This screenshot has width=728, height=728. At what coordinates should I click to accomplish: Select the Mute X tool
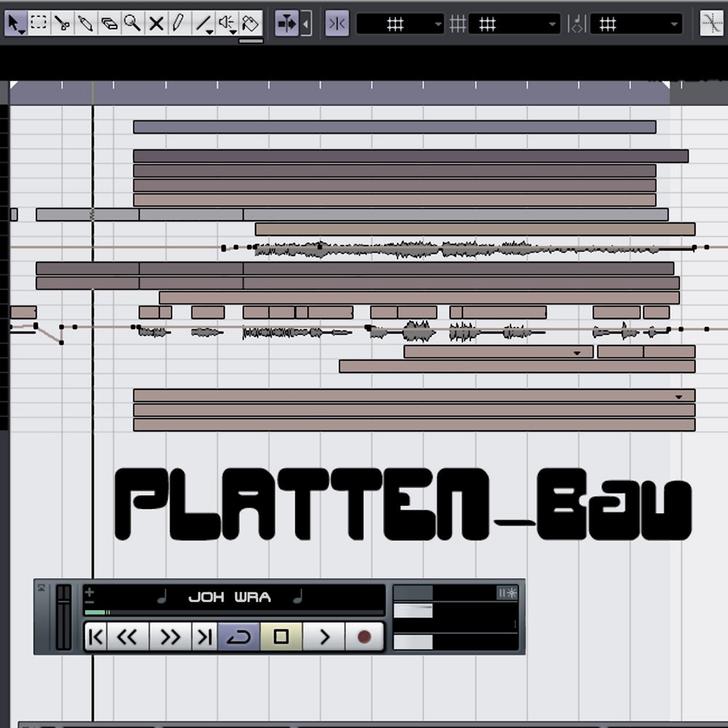pyautogui.click(x=156, y=23)
